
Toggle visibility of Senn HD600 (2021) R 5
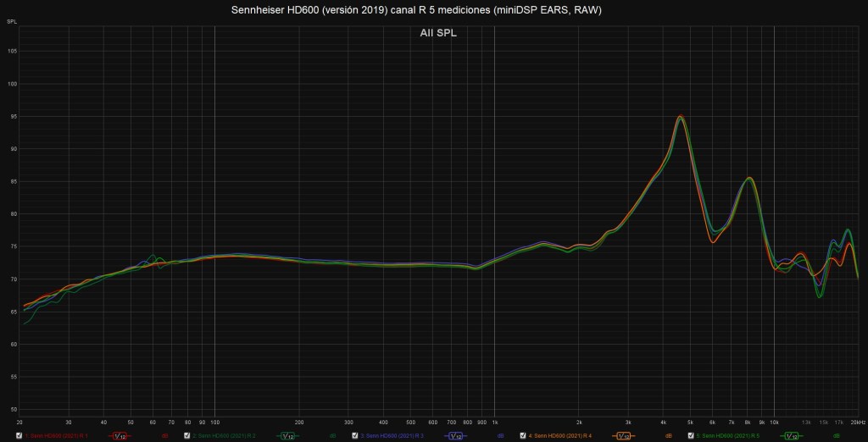(691, 436)
